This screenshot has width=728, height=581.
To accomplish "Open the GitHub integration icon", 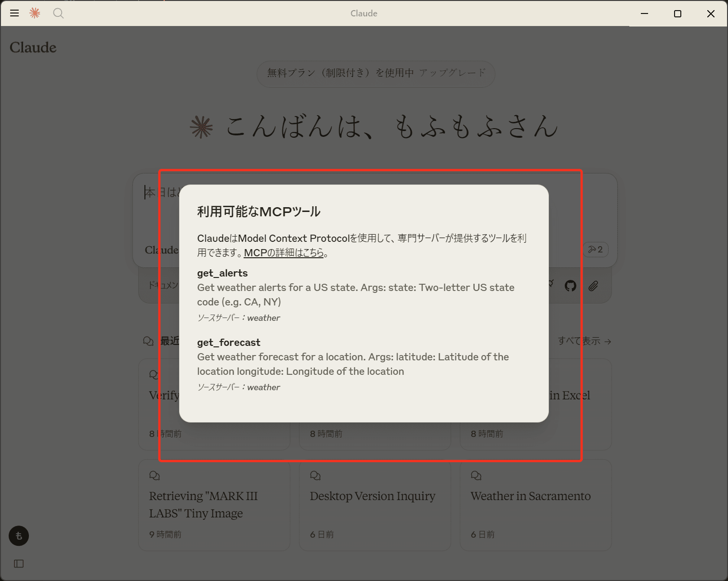I will (570, 286).
